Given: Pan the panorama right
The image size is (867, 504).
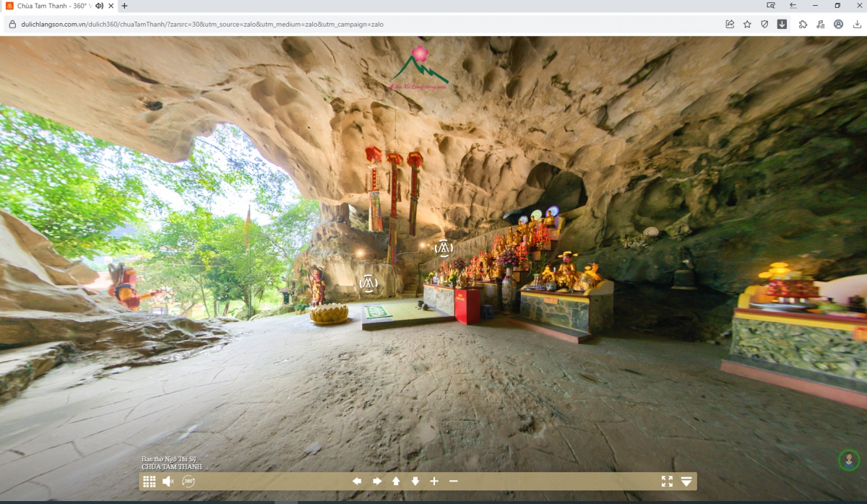Looking at the screenshot, I should click(x=376, y=482).
